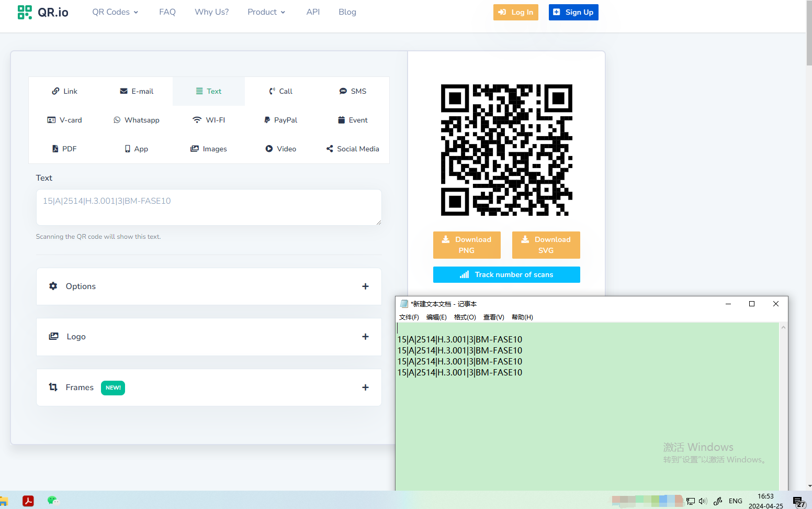Pick the Whatsapp QR type
Viewport: 812px width, 509px height.
point(137,120)
